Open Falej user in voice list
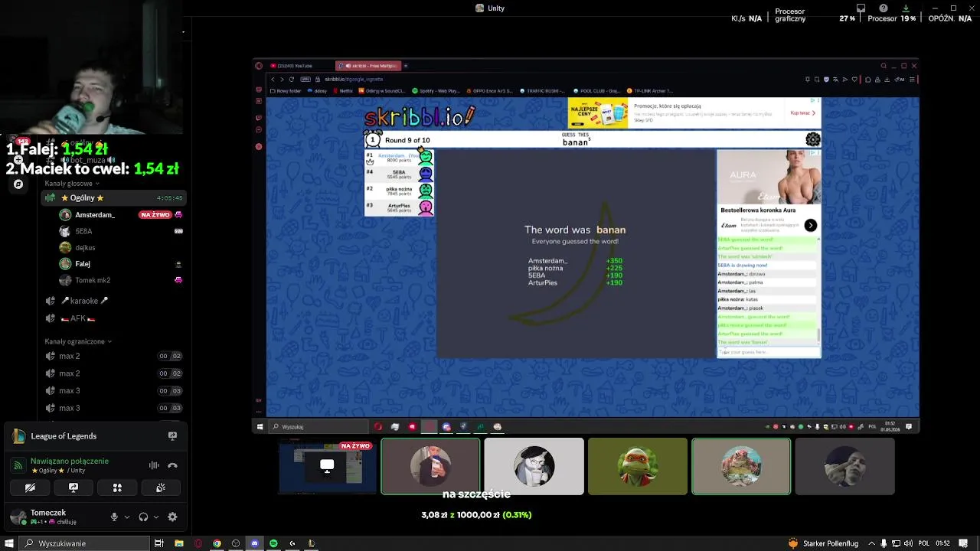Viewport: 980px width, 551px height. point(120,264)
